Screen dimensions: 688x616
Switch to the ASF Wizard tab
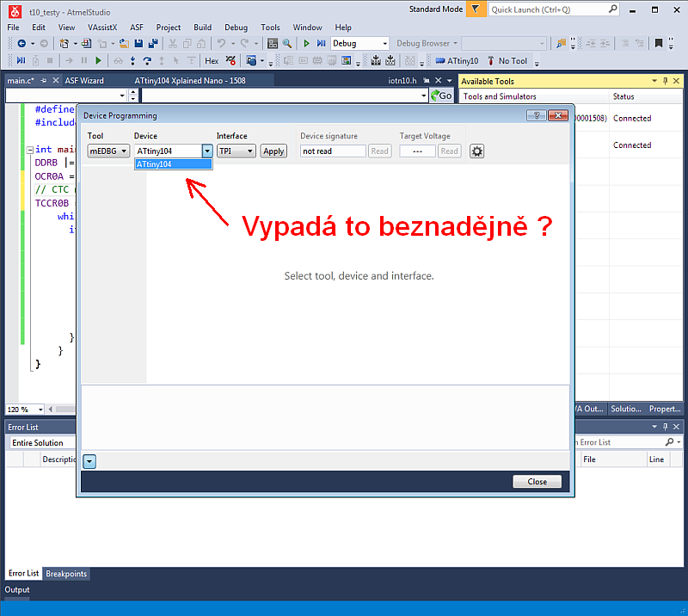click(84, 80)
